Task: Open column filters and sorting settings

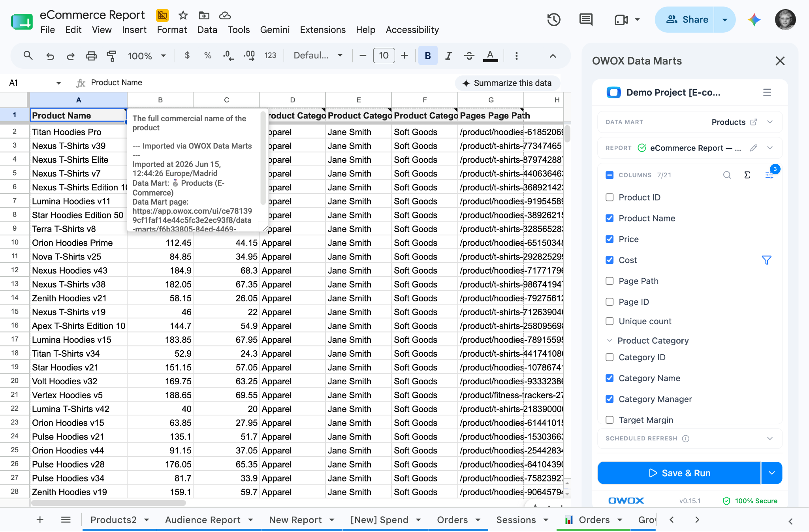Action: pyautogui.click(x=769, y=175)
